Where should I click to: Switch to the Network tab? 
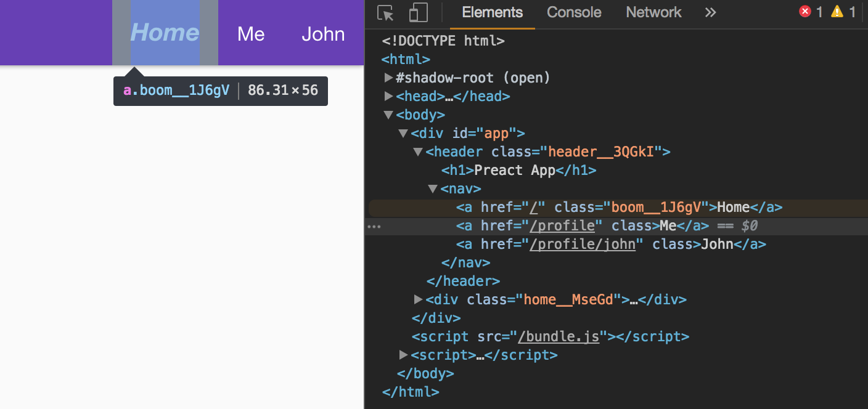[653, 12]
